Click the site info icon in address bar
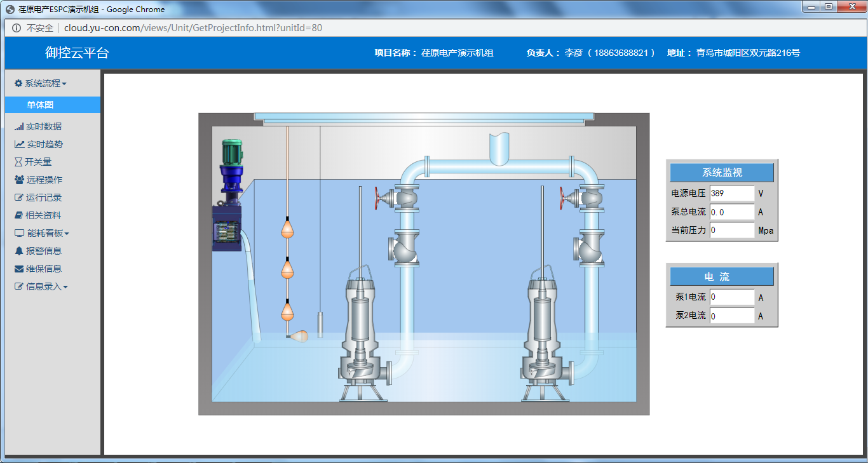This screenshot has width=868, height=463. coord(17,28)
